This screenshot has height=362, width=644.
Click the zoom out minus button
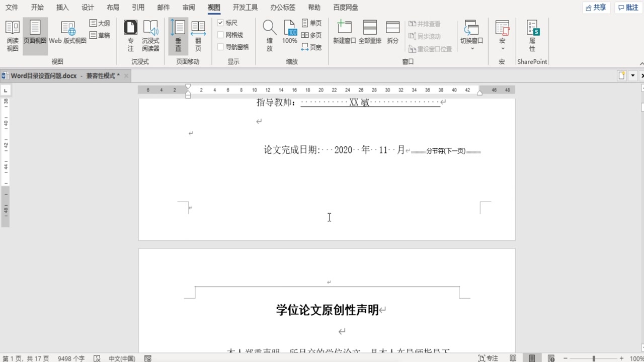(x=565, y=358)
